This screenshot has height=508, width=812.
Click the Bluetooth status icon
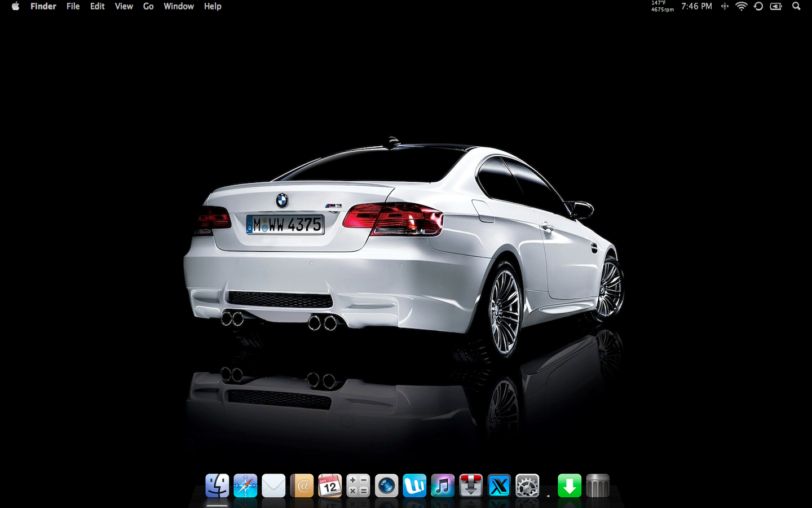(725, 6)
